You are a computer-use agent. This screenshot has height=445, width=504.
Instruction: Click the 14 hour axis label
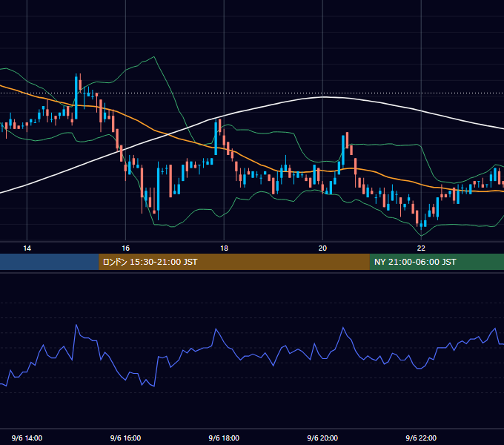coord(27,248)
